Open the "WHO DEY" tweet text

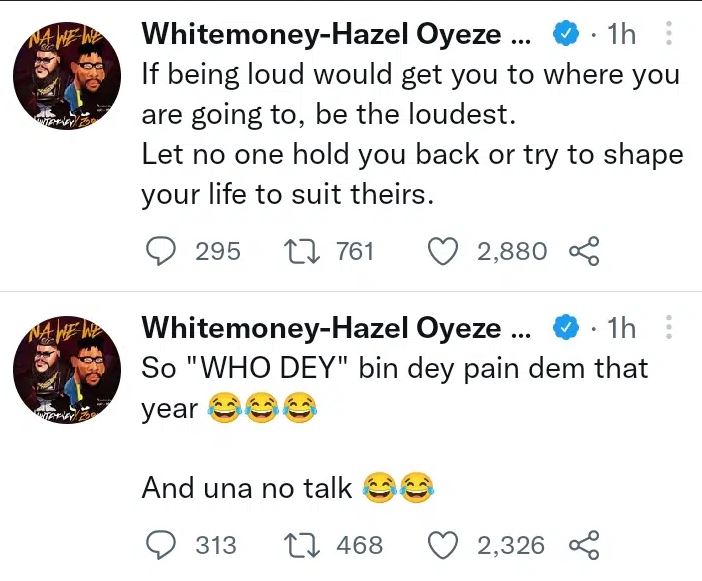pyautogui.click(x=395, y=368)
